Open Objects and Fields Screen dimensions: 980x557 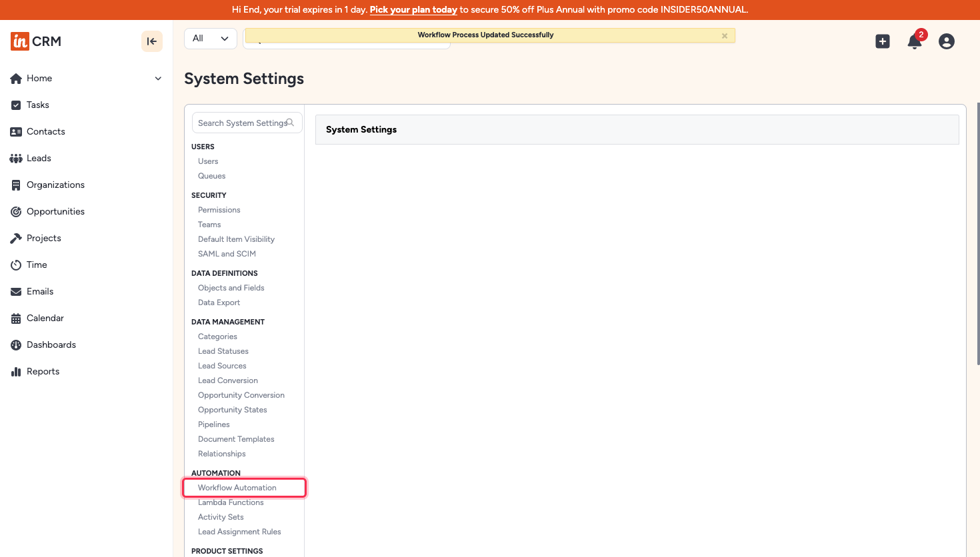[231, 288]
